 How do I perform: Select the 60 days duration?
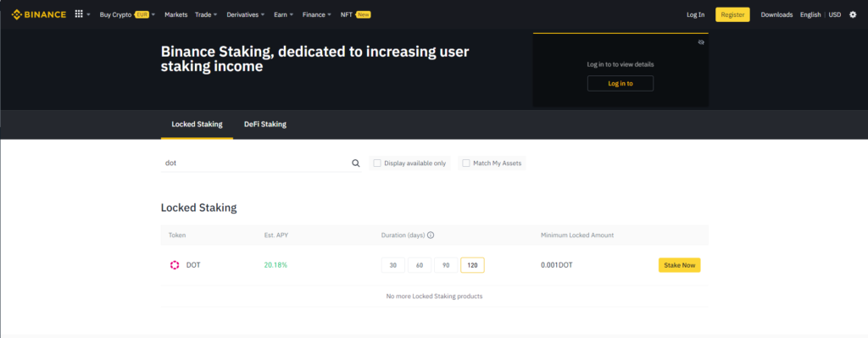[420, 265]
